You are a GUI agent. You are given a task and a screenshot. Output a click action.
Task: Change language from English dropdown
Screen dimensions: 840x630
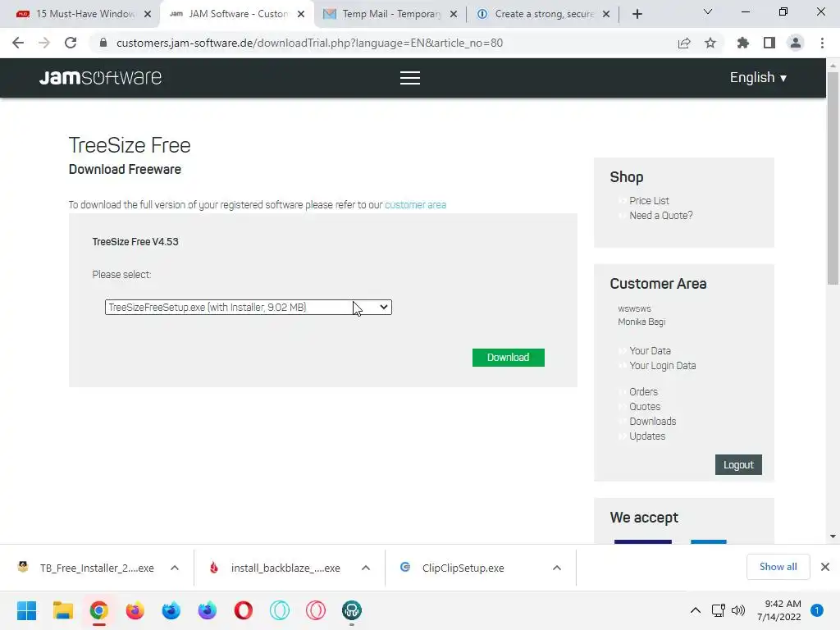[758, 78]
